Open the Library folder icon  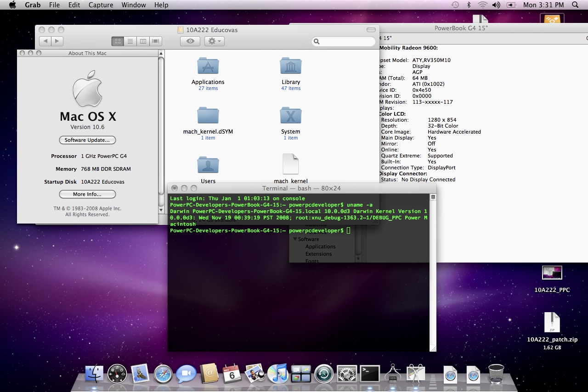pyautogui.click(x=290, y=67)
